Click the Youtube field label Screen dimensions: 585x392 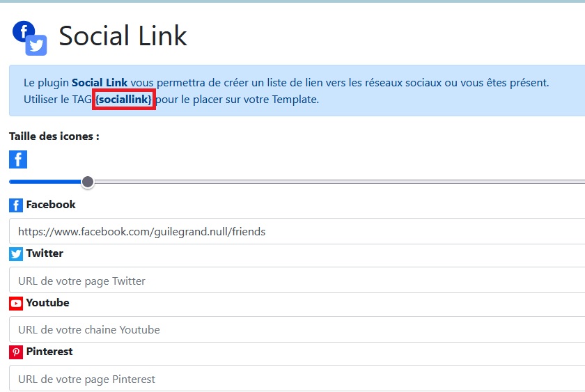click(47, 303)
